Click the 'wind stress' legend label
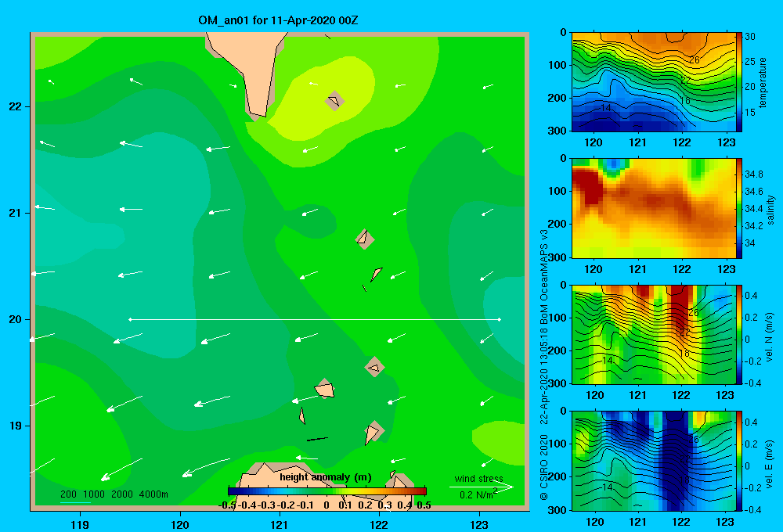This screenshot has height=532, width=783. pos(478,478)
